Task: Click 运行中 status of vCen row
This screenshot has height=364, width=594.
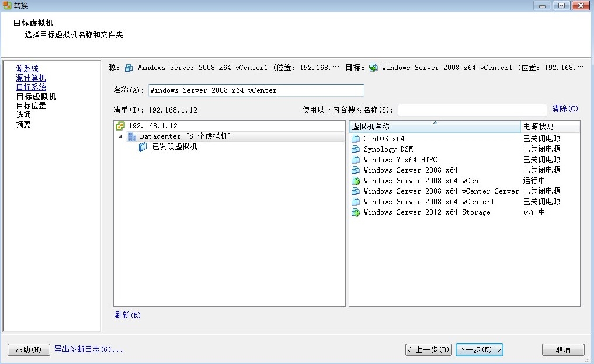Action: coord(534,180)
